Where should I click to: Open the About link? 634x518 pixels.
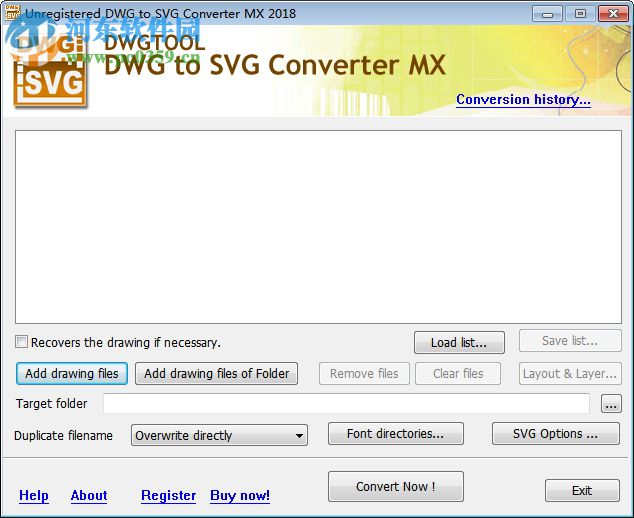point(89,495)
